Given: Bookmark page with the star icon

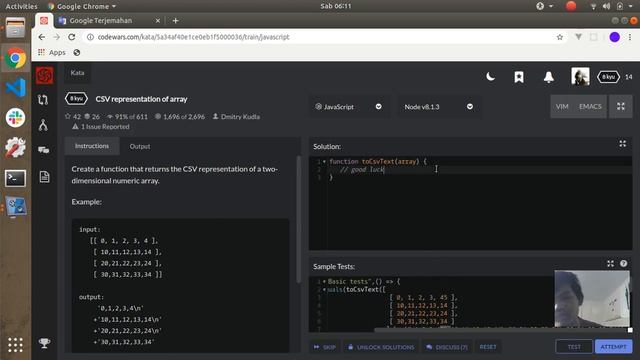Looking at the screenshot, I should [560, 37].
